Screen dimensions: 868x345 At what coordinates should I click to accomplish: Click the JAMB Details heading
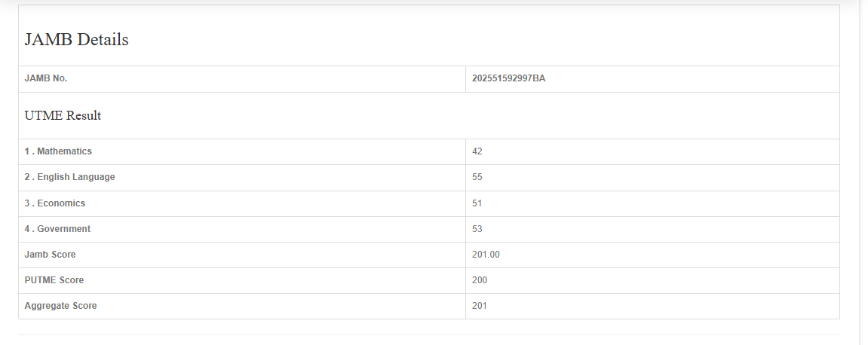(76, 40)
